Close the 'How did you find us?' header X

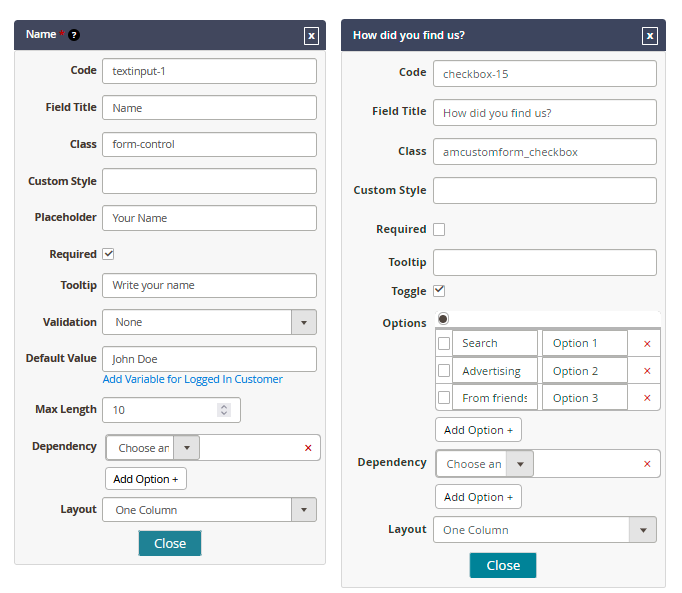click(x=650, y=36)
